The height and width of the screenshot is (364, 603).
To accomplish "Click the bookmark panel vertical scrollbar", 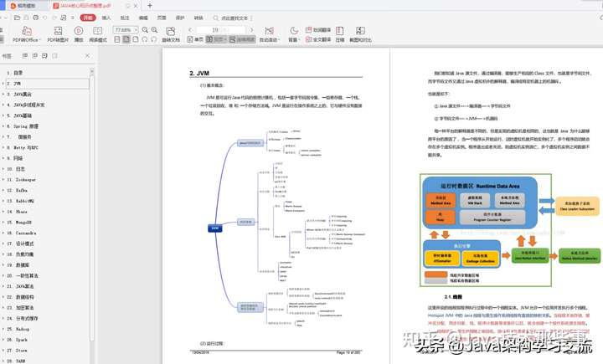I will coord(91,203).
